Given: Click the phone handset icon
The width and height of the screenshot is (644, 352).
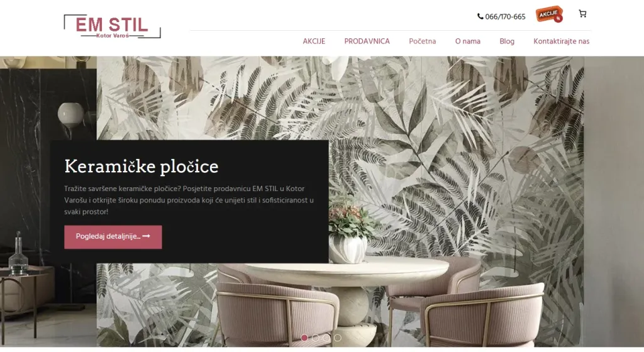Looking at the screenshot, I should click(x=480, y=16).
